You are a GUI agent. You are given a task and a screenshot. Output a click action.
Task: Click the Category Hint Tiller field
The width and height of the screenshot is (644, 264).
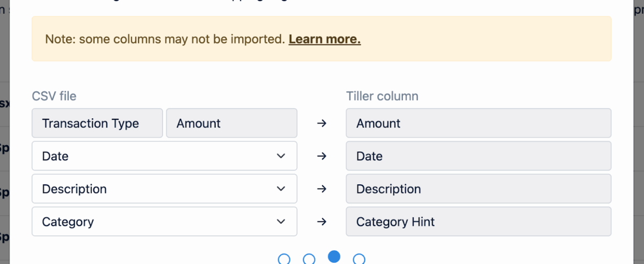[478, 222]
